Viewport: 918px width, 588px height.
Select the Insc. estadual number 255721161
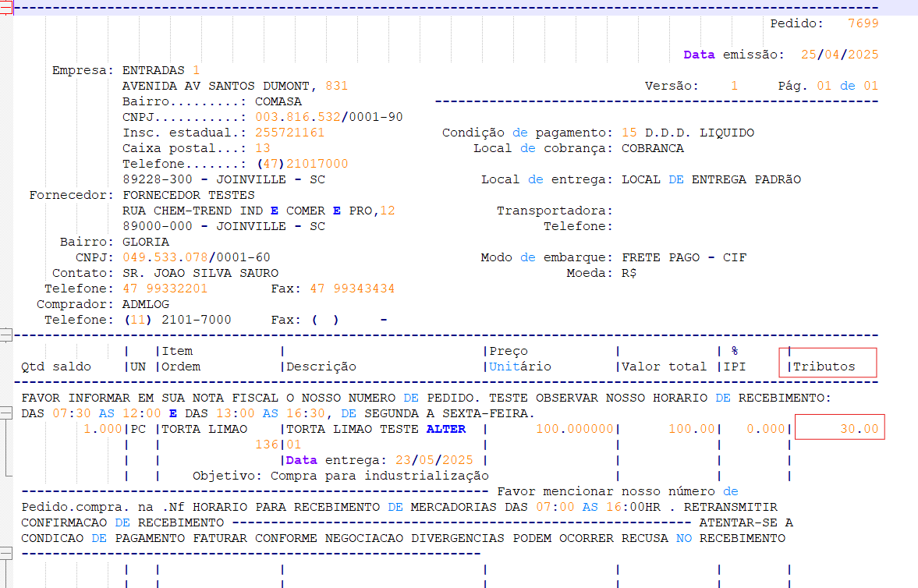coord(290,133)
